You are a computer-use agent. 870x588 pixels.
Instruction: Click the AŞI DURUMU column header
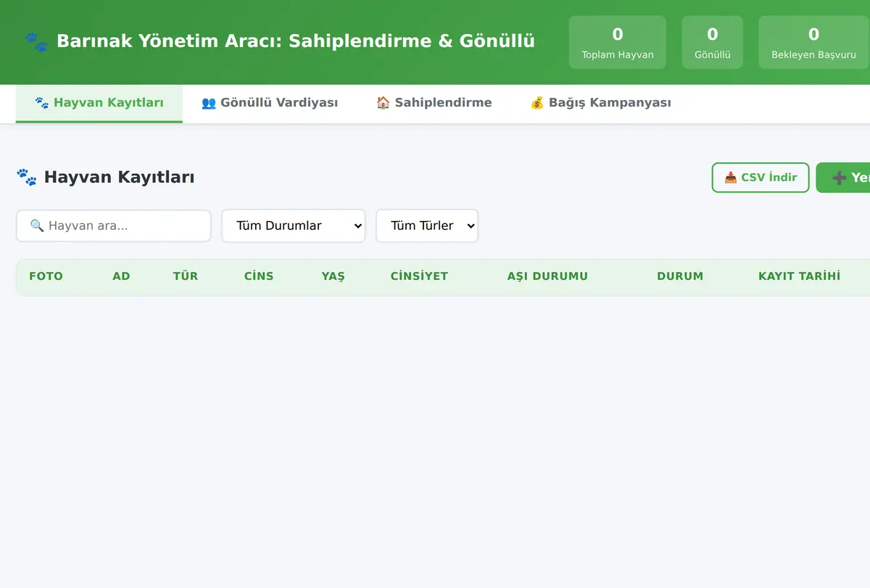(x=547, y=276)
